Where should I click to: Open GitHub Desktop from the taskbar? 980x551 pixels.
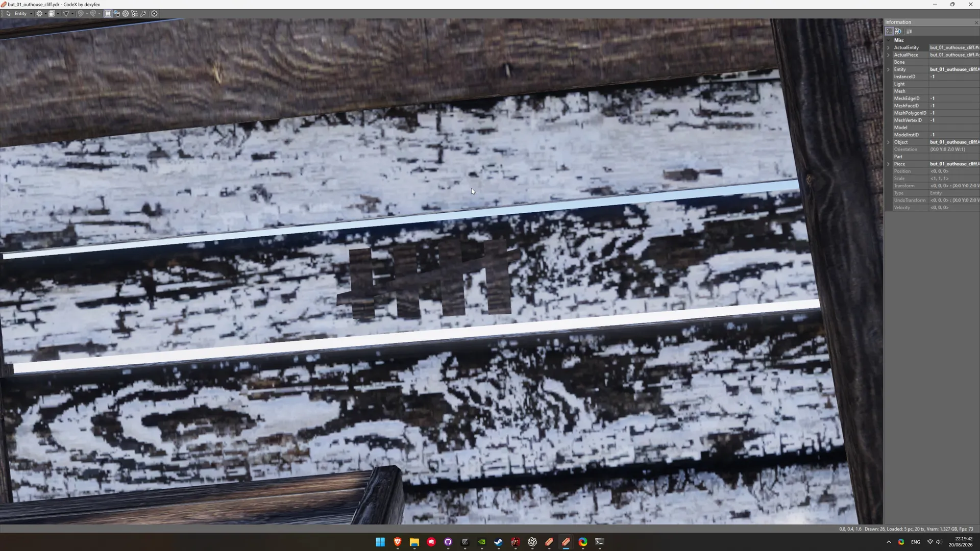click(448, 542)
